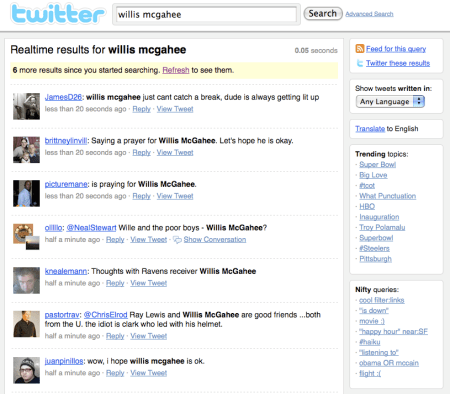Open Feed for this query
450x394 pixels.
pyautogui.click(x=396, y=49)
